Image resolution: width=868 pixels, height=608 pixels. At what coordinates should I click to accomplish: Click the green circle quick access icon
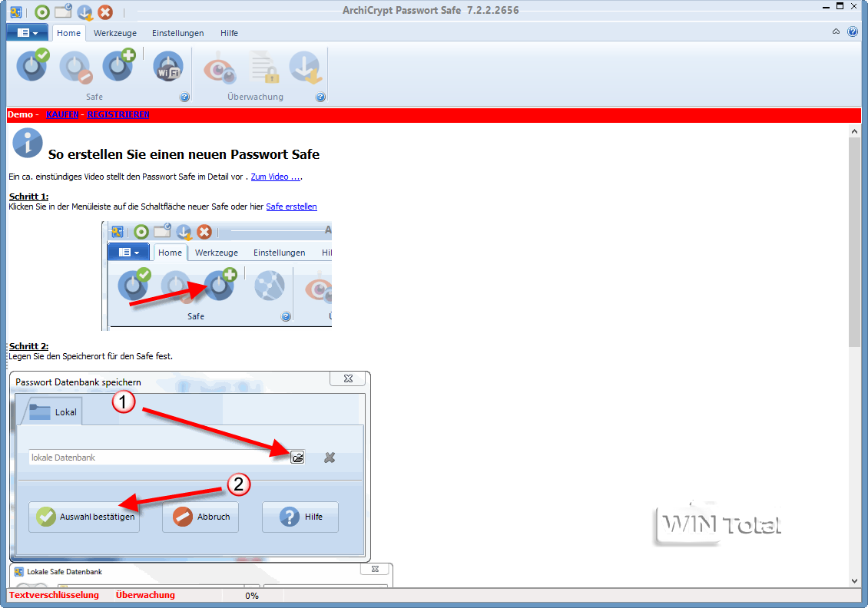[x=42, y=12]
